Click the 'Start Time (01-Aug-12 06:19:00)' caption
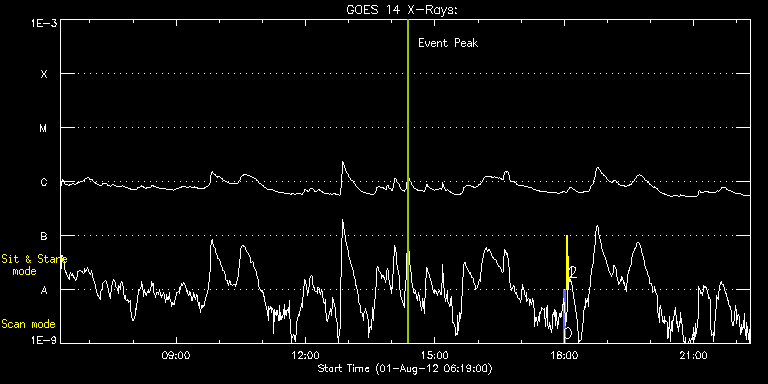This screenshot has width=768, height=384. (x=405, y=368)
